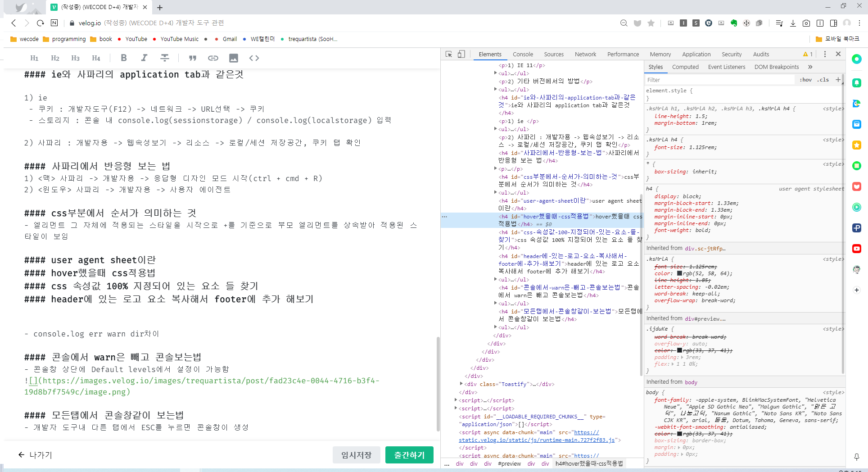This screenshot has width=868, height=472.
Task: Add new style rule with plus icon
Action: 838,80
